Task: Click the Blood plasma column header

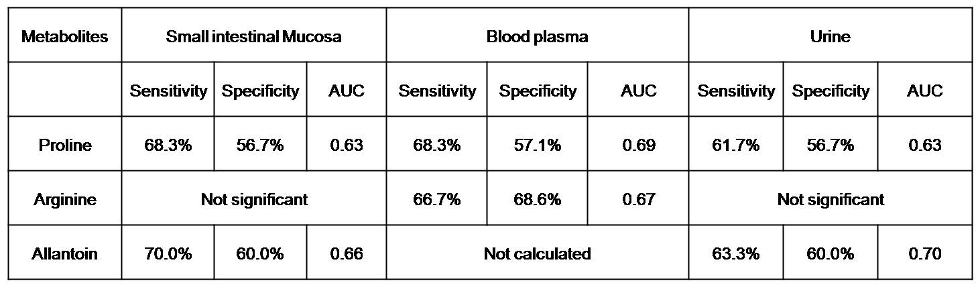Action: coord(537,37)
